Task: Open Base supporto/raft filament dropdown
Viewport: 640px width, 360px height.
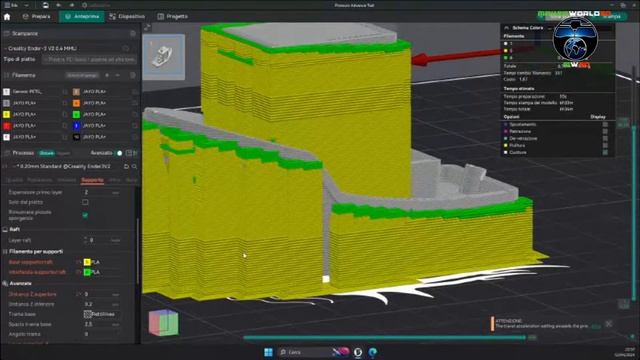Action: pos(102,262)
